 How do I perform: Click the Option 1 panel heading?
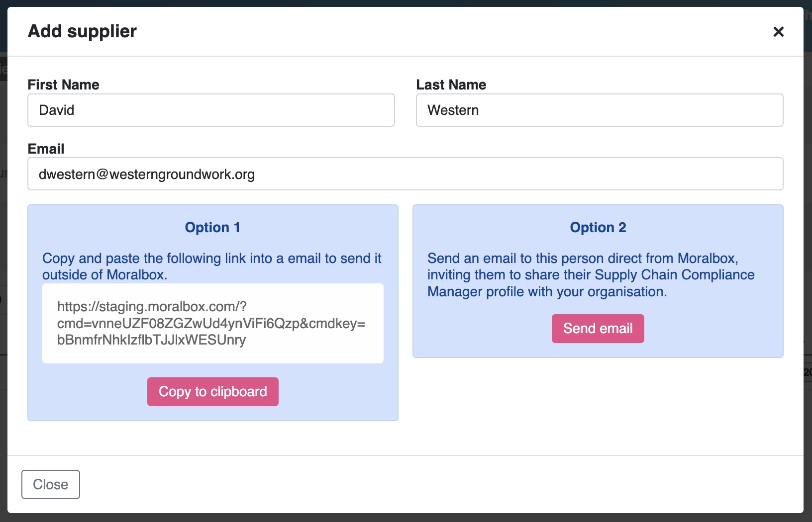tap(212, 227)
